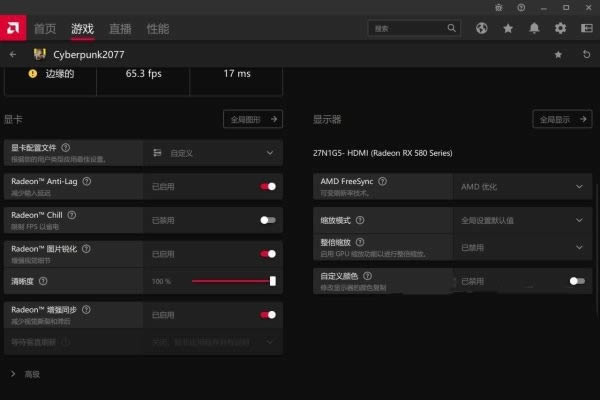This screenshot has height=400, width=600.
Task: Click the 100 % sharpness value
Action: click(x=161, y=281)
